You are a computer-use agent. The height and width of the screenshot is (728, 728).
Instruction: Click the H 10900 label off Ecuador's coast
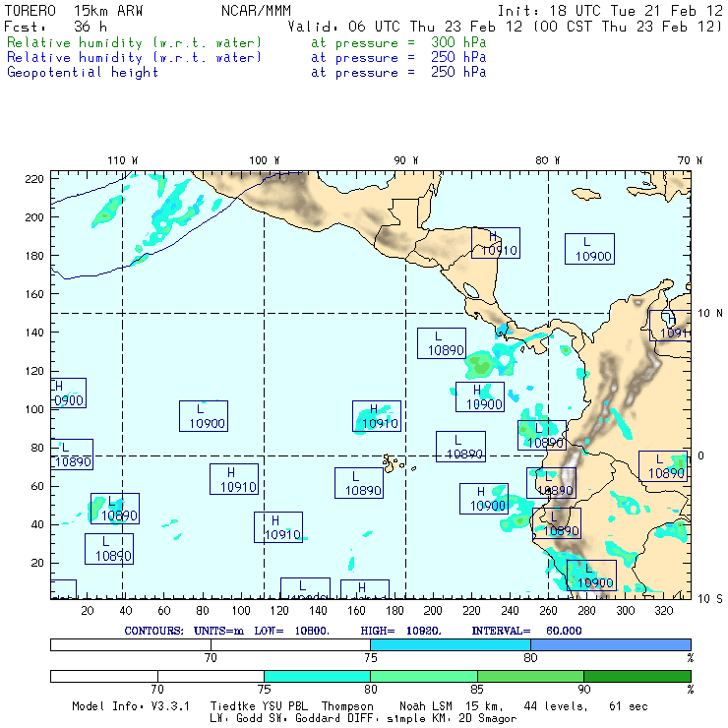coord(483,499)
